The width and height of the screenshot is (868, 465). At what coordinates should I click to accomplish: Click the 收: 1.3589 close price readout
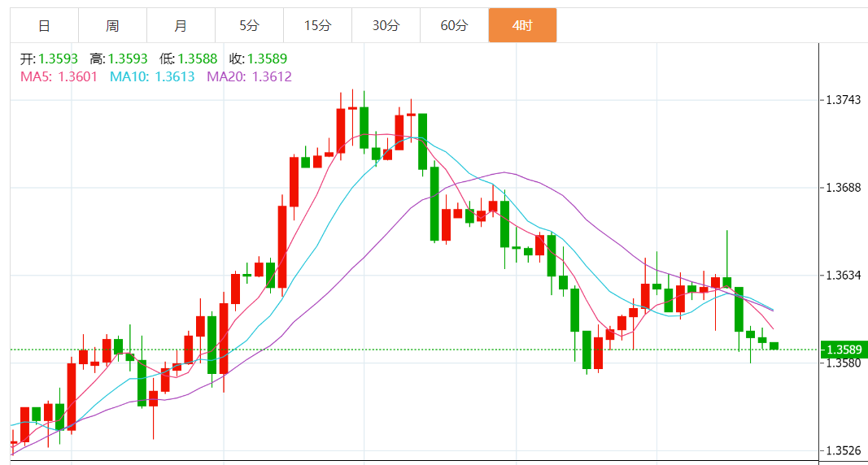(258, 59)
